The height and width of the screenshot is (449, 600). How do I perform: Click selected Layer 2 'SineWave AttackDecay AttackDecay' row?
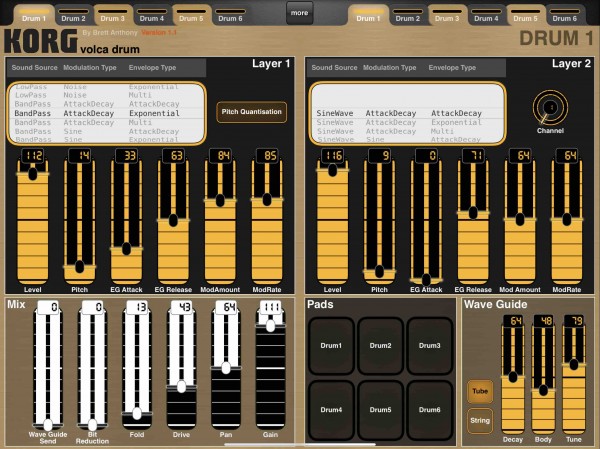coord(408,113)
